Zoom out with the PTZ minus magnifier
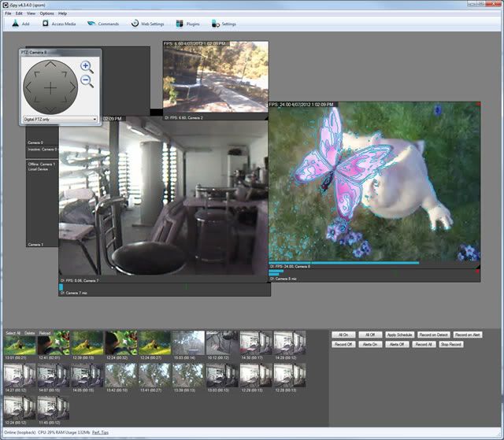The image size is (504, 440). coord(87,81)
